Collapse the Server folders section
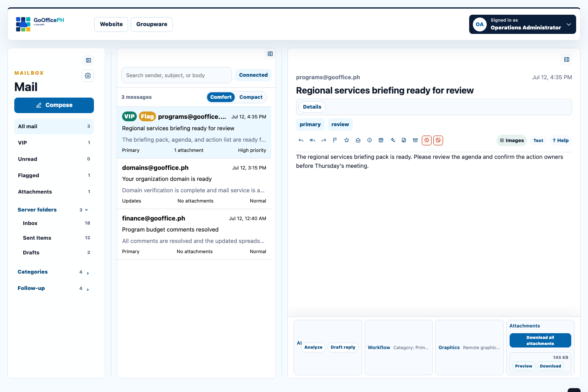Screen dimensions: 588x392 coord(53,210)
